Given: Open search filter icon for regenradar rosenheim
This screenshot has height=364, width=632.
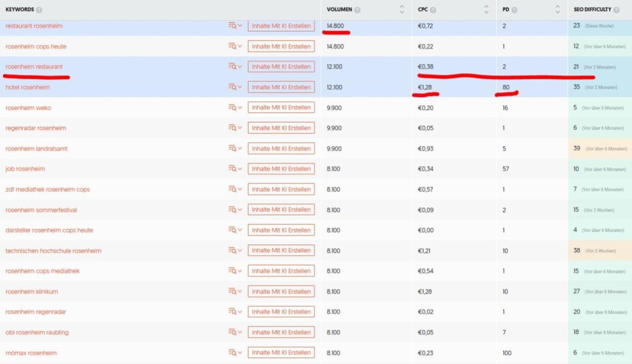Looking at the screenshot, I should point(235,128).
